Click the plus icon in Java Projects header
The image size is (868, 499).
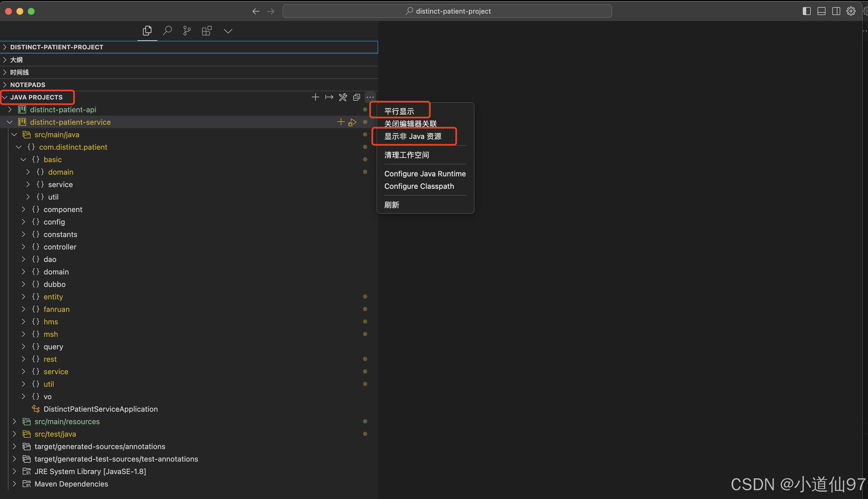pos(315,97)
